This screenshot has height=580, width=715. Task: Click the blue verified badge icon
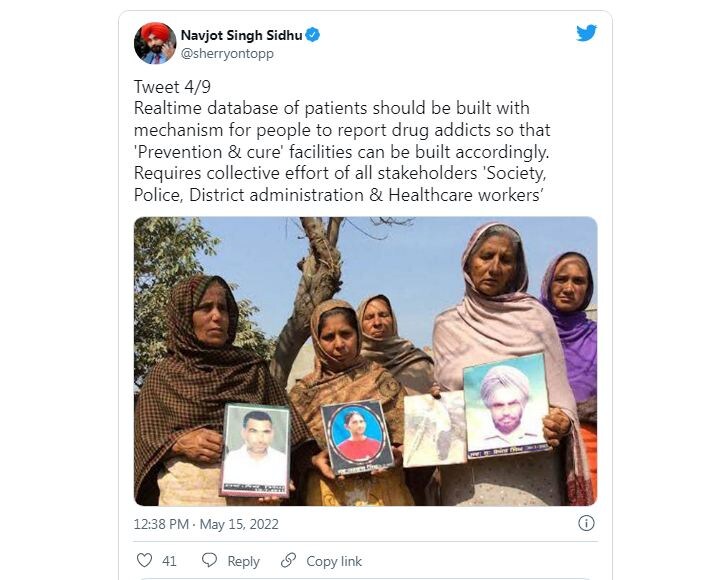pyautogui.click(x=312, y=35)
